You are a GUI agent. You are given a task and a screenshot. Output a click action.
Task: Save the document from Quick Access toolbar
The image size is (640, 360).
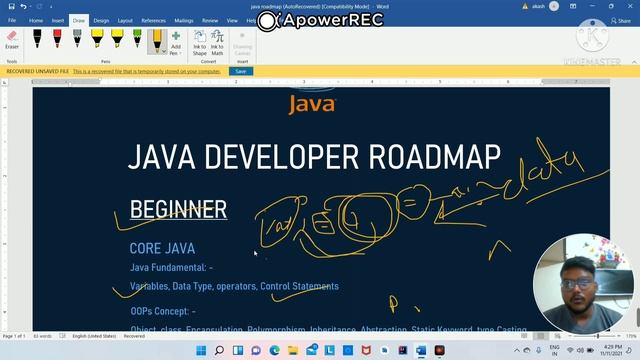(11, 7)
